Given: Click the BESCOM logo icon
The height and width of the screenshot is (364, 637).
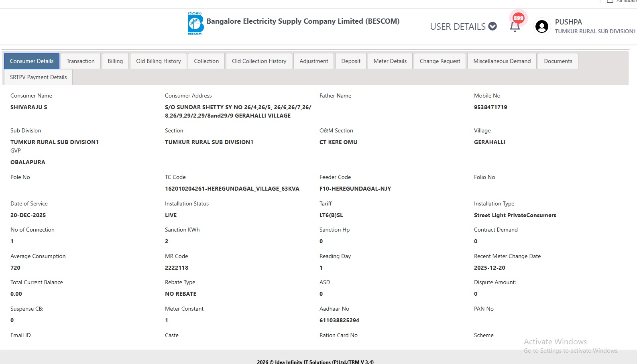Looking at the screenshot, I should coord(195,23).
